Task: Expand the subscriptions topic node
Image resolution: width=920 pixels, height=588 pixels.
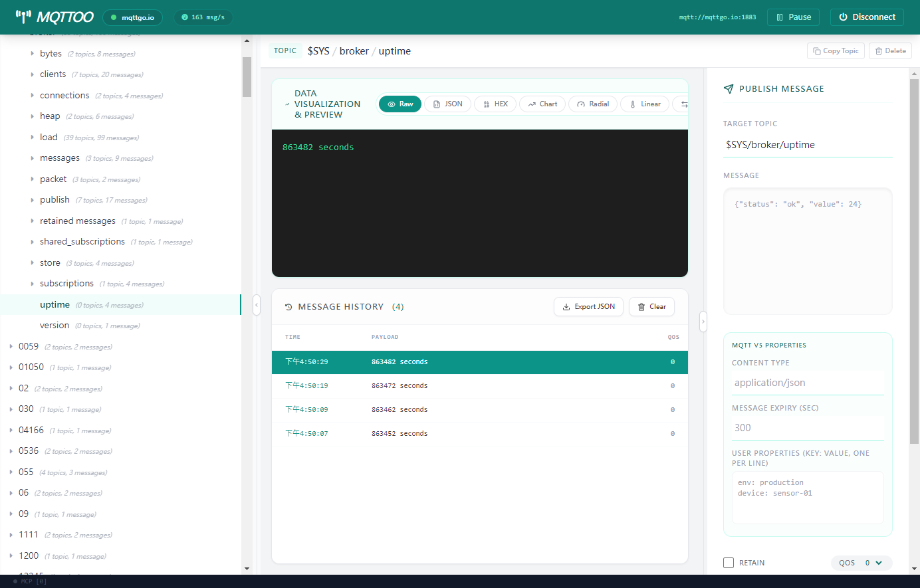Action: [x=32, y=284]
